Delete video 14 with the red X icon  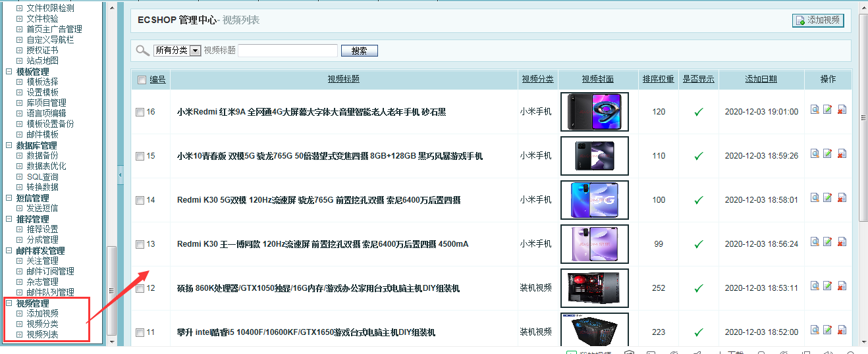pos(842,198)
